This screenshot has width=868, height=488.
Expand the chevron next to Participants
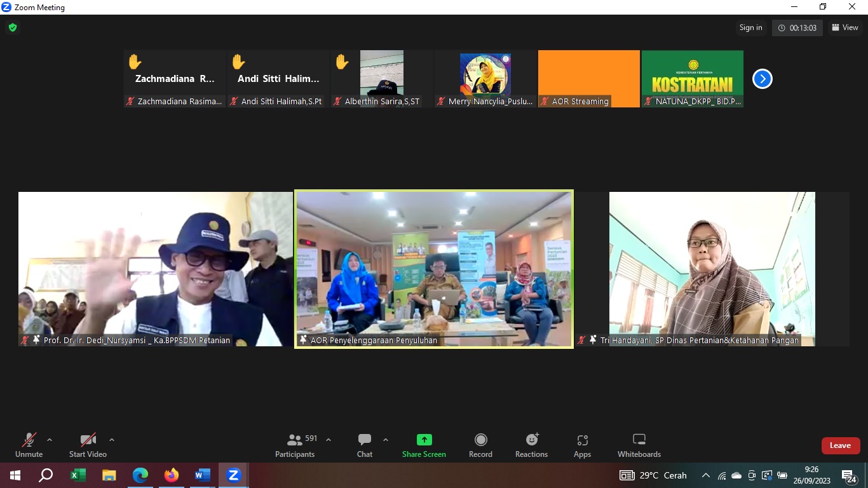click(329, 440)
